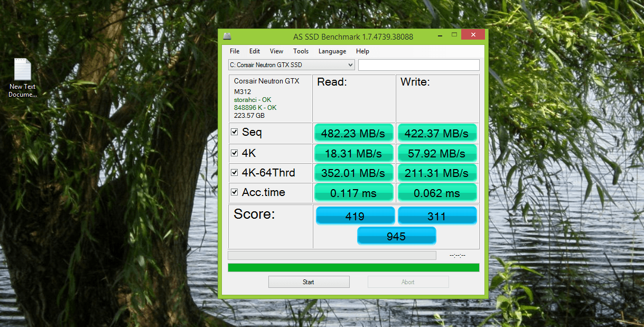Screen dimensions: 644x327
Task: Click the 848896 K - OK alignment status
Action: coord(255,108)
